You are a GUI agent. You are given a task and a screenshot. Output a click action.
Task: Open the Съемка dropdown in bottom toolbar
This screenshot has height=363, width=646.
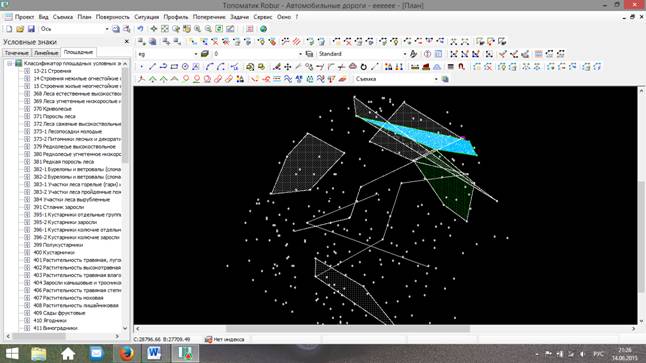(396, 79)
